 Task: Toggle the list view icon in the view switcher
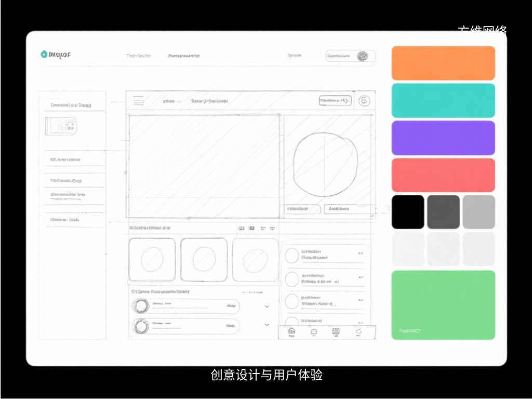tap(251, 228)
